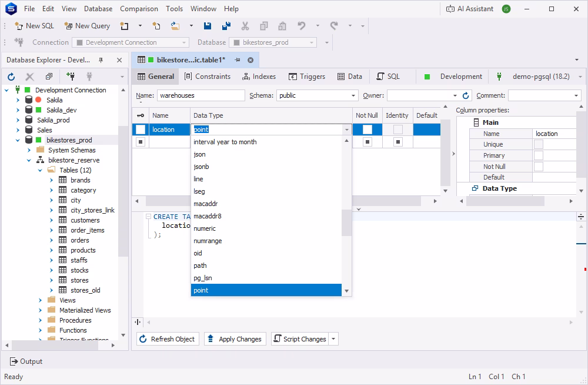Screen dimensions: 588x385
Task: Click the Data Type dropdown arrow for location
Action: (x=347, y=130)
